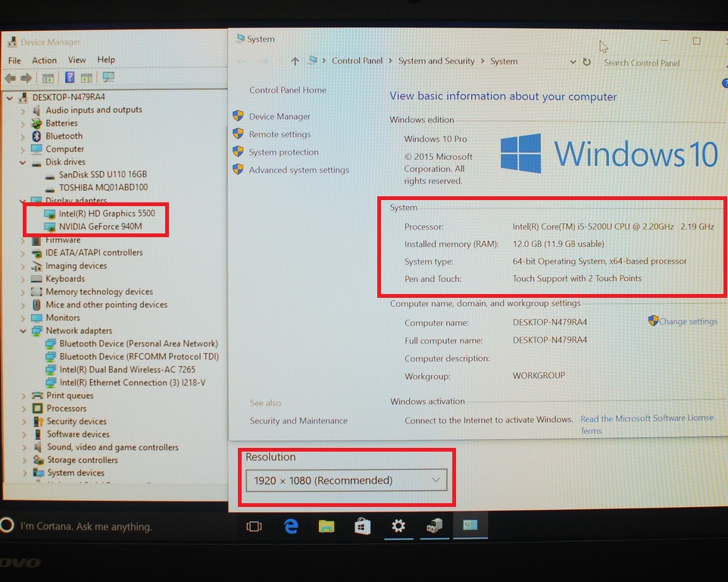This screenshot has height=582, width=728.
Task: Select Print queues category
Action: click(70, 396)
